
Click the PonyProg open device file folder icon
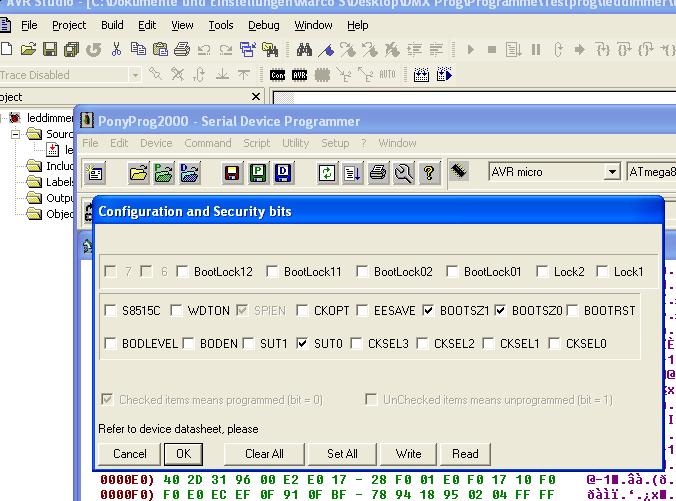pos(138,173)
